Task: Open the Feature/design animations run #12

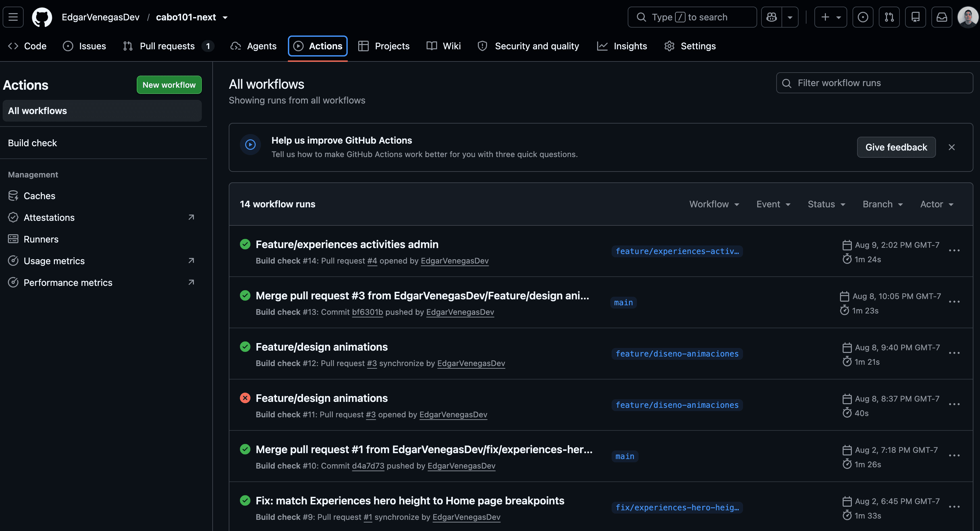Action: (321, 347)
